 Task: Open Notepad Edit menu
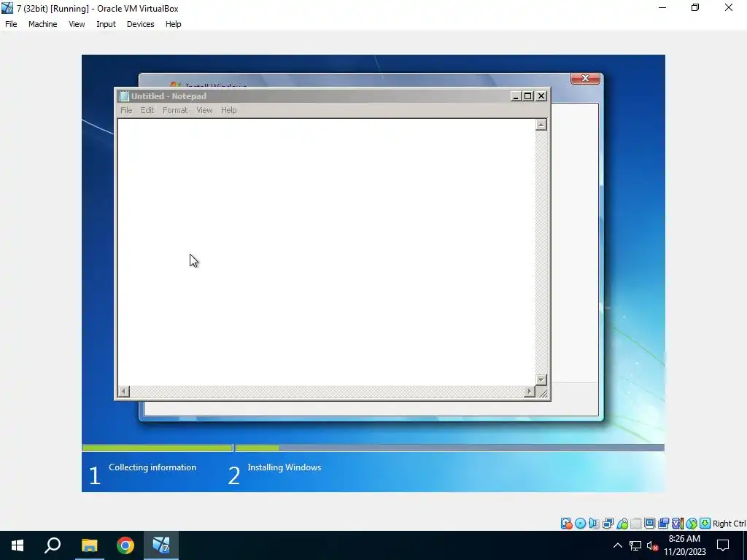pyautogui.click(x=147, y=110)
